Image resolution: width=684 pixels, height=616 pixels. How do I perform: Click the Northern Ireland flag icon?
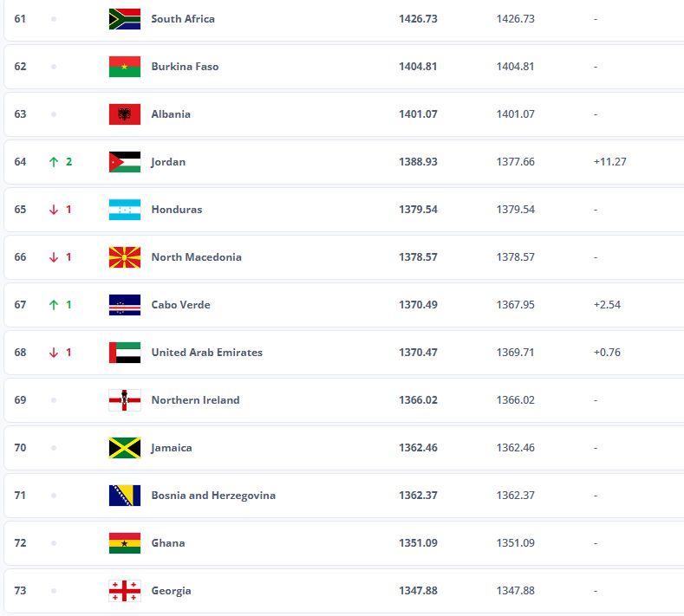[x=125, y=400]
